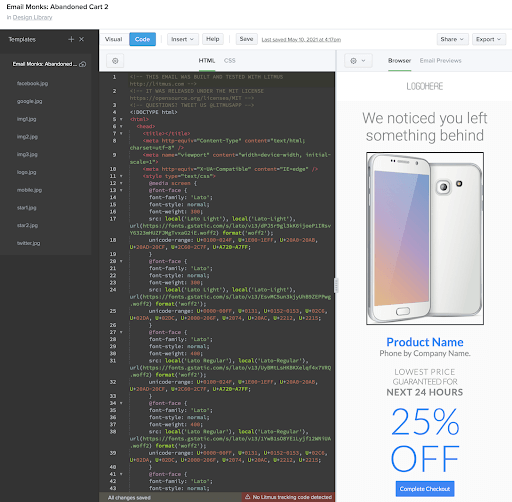Viewport: 512px width, 502px height.
Task: Open the Share dropdown
Action: click(x=452, y=39)
